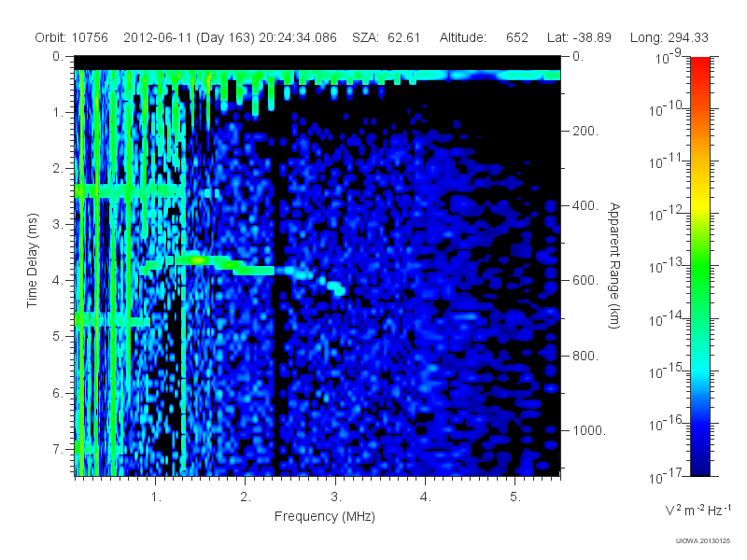Click the time delay tick label '7.'

(58, 449)
